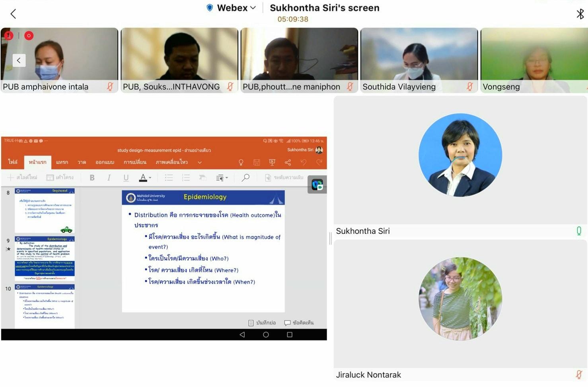
Task: Go back using the top-left arrow
Action: (x=13, y=14)
